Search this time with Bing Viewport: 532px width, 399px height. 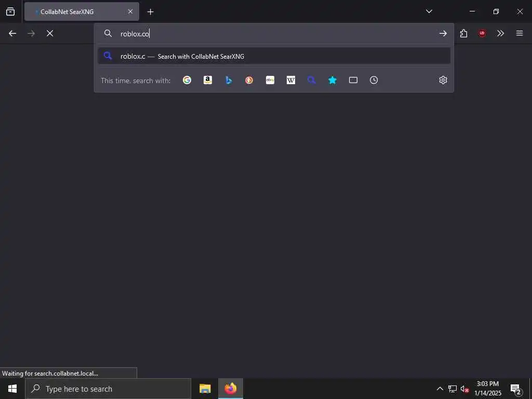[x=229, y=80]
